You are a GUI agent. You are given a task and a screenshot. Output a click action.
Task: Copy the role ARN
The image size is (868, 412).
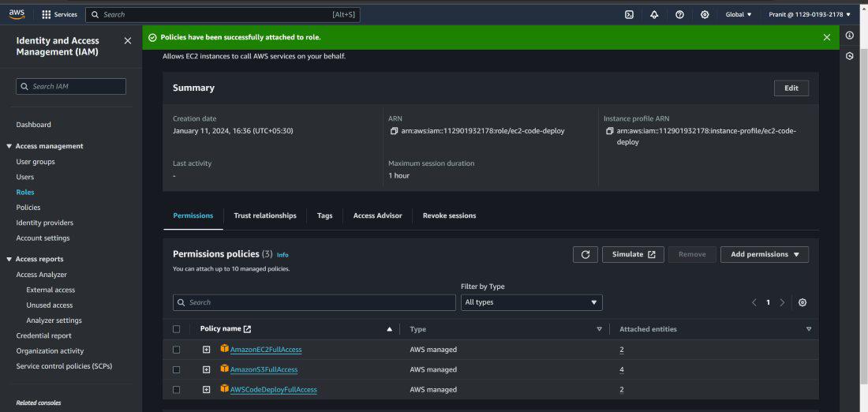click(395, 131)
